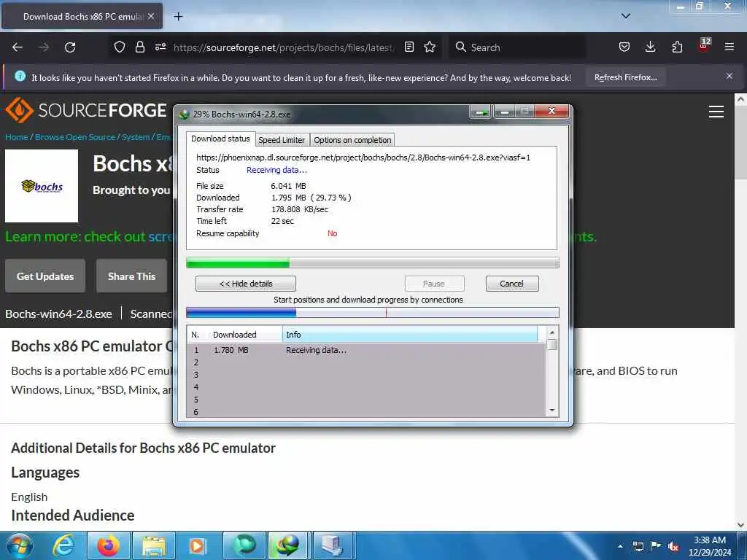This screenshot has height=560, width=747.
Task: Click the address bar URL field
Action: (x=284, y=47)
